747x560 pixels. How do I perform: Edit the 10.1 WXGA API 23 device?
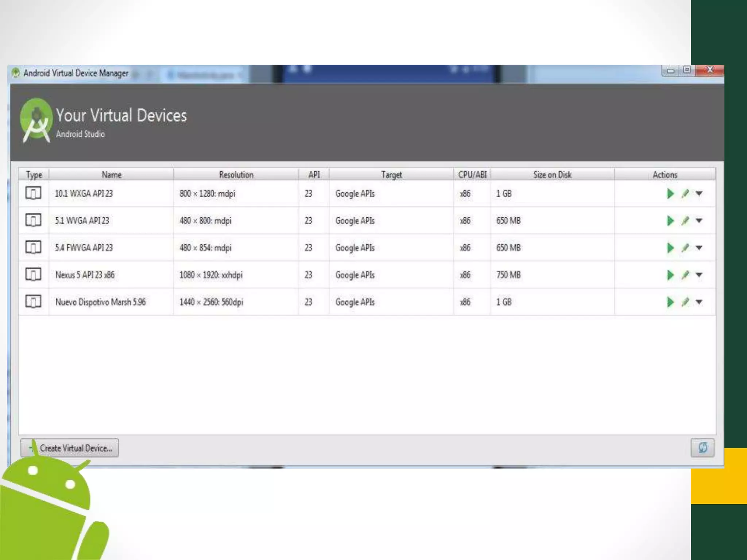685,194
